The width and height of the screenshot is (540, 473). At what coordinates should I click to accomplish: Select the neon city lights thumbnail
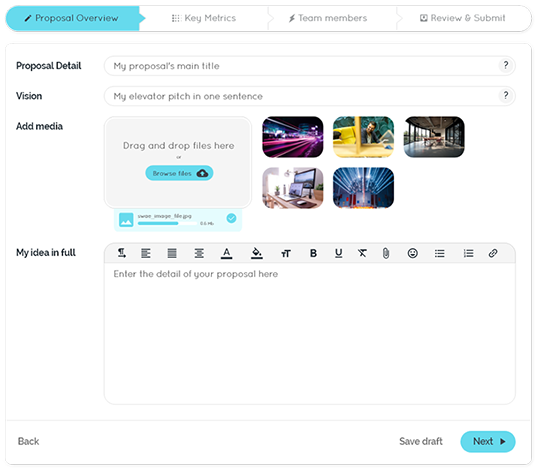pos(293,137)
